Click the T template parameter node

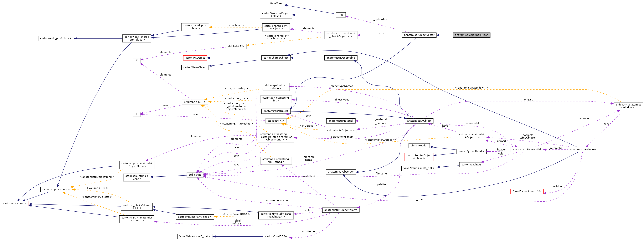tap(137, 61)
